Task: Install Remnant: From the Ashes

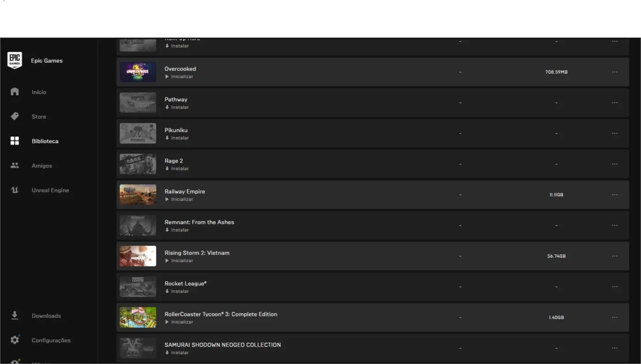Action: pos(177,230)
